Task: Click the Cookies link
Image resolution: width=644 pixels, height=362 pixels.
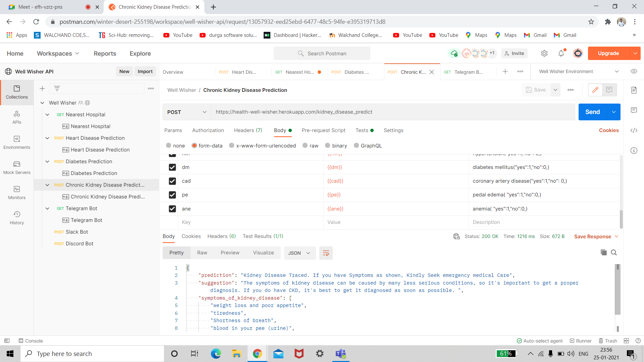Action: click(x=608, y=130)
